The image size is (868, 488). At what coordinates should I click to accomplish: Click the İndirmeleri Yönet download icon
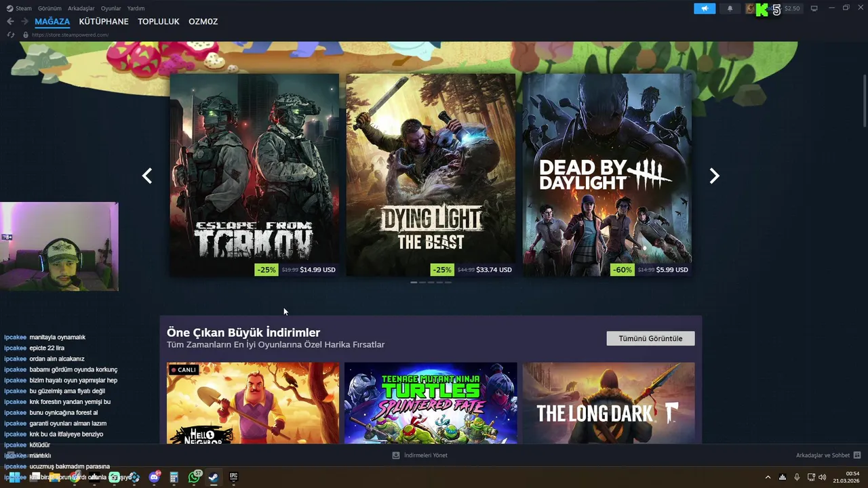[x=396, y=455]
